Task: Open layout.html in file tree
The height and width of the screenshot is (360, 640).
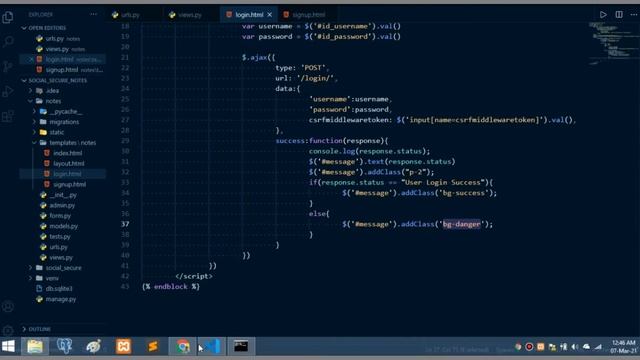Action: coord(69,164)
